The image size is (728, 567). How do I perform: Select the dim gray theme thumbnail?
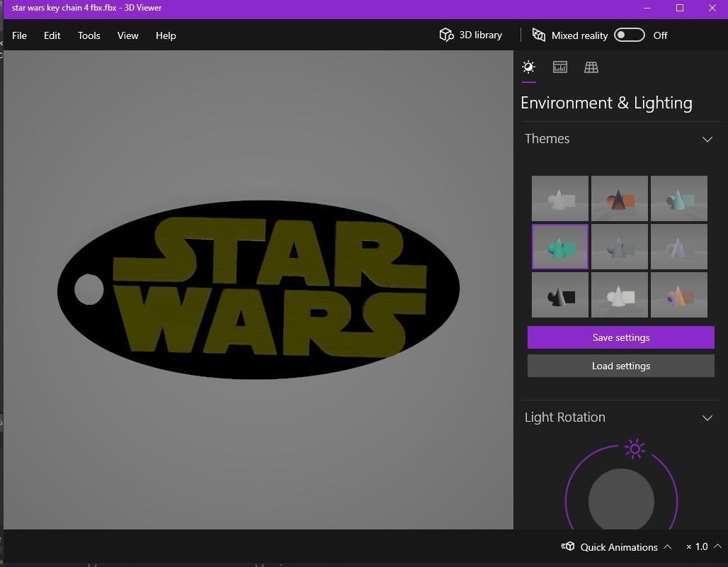(x=620, y=247)
